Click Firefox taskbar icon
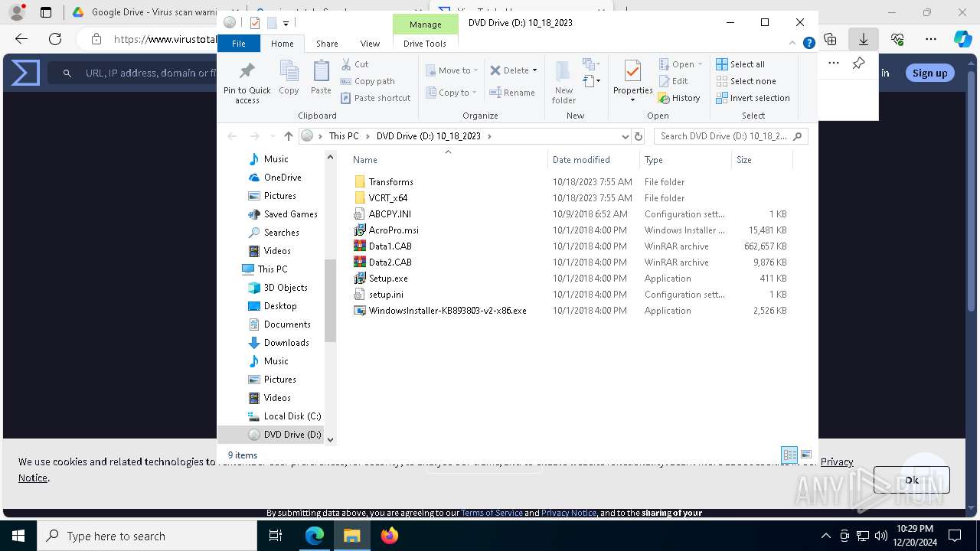The height and width of the screenshot is (551, 980). point(390,536)
